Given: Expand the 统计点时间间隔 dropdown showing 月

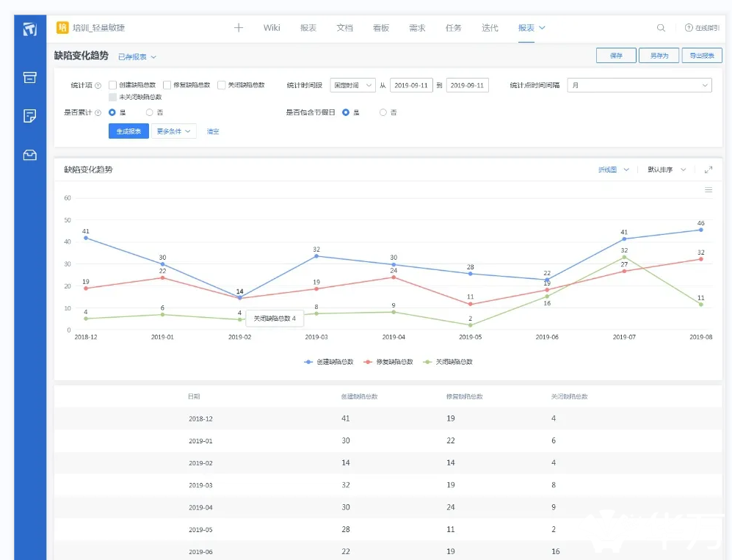Looking at the screenshot, I should coord(639,85).
